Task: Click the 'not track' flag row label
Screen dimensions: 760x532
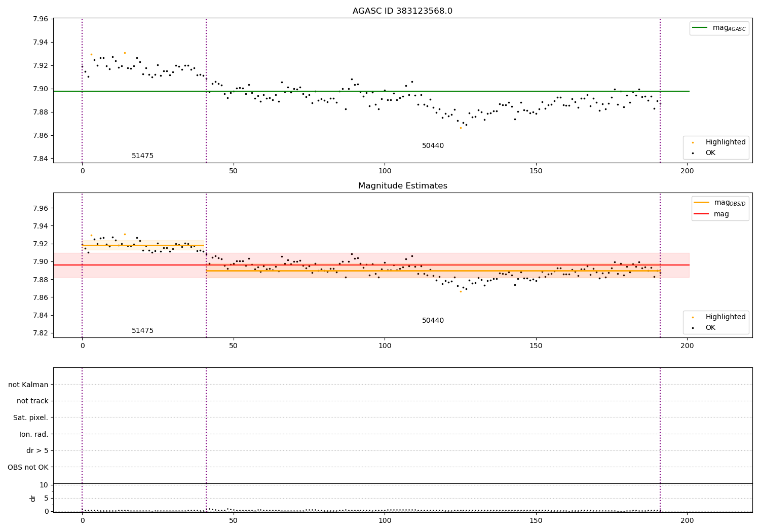Action: [32, 401]
